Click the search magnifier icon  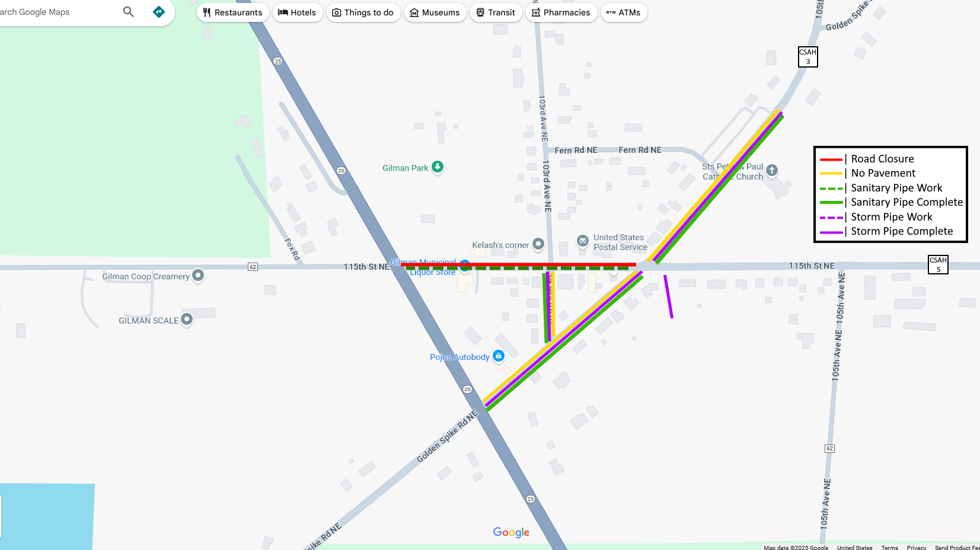pyautogui.click(x=129, y=11)
